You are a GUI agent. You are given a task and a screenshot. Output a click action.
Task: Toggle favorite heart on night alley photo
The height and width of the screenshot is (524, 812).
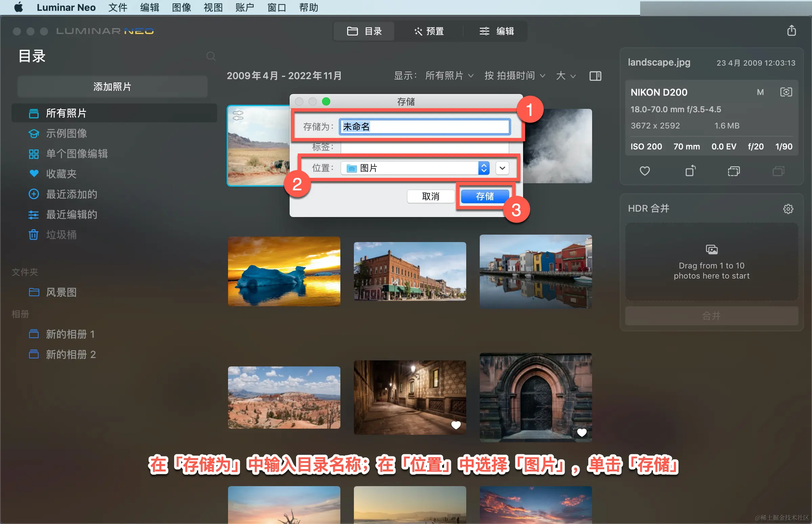pyautogui.click(x=455, y=425)
